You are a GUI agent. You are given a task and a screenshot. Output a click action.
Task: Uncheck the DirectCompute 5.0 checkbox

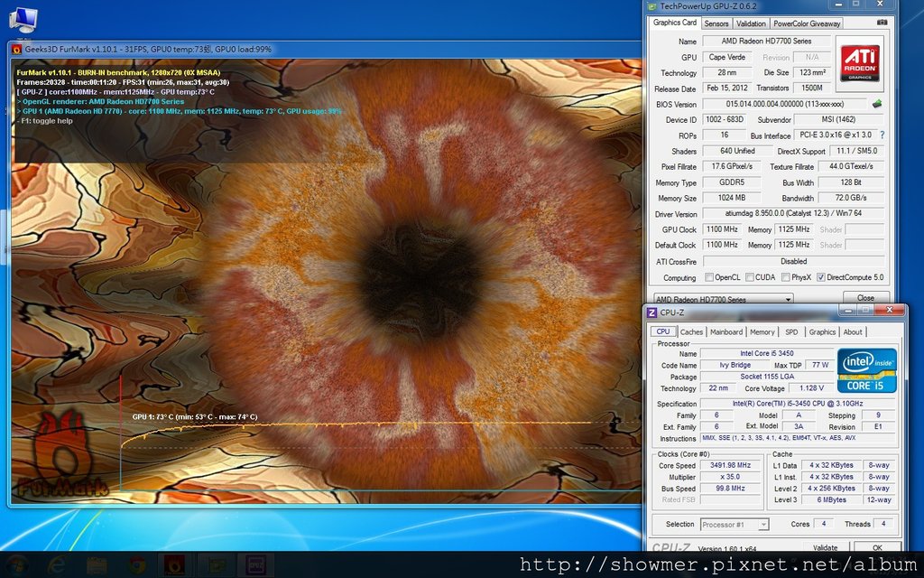[820, 277]
